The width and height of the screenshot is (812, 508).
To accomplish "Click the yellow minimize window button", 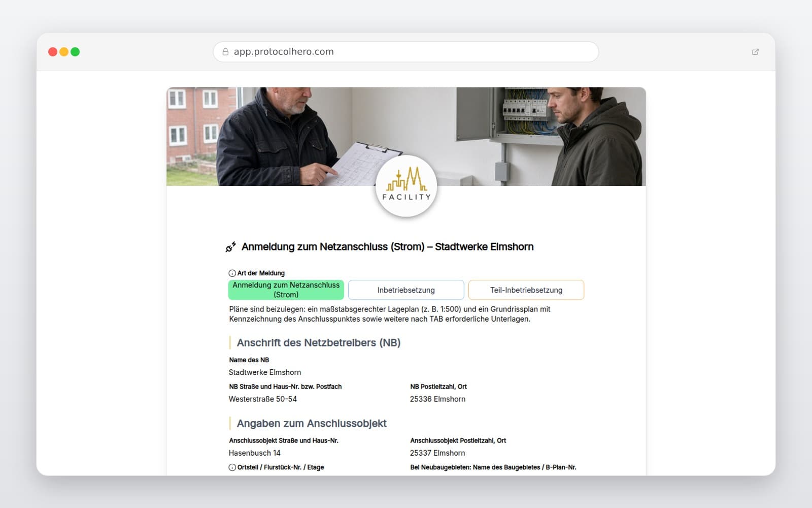I will (x=64, y=52).
